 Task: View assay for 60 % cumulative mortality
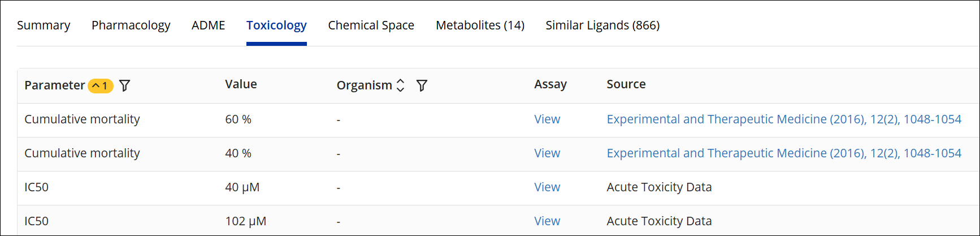547,119
